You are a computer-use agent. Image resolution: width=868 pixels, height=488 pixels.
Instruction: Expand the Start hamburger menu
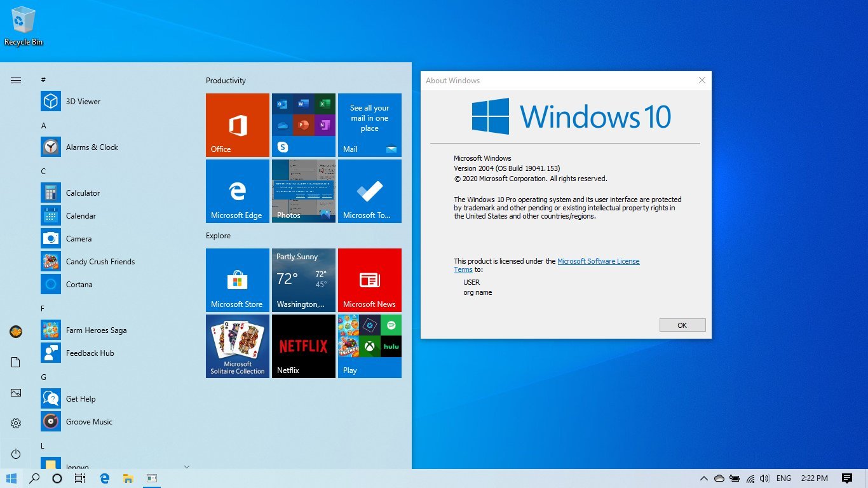click(x=16, y=80)
